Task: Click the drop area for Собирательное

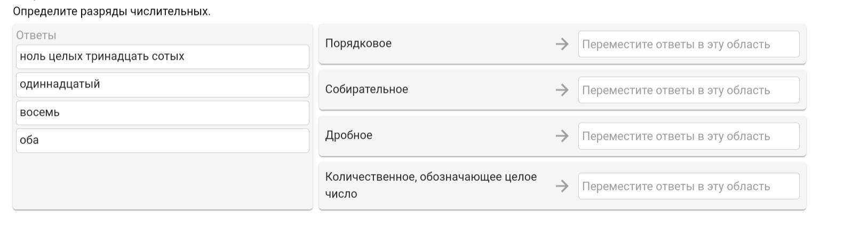Action: pos(688,90)
